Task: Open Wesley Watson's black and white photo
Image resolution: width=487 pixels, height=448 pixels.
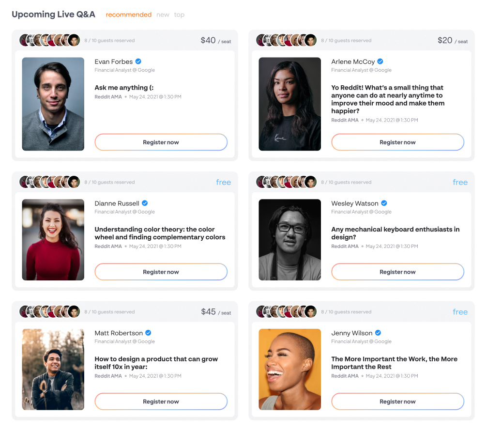Action: 290,240
